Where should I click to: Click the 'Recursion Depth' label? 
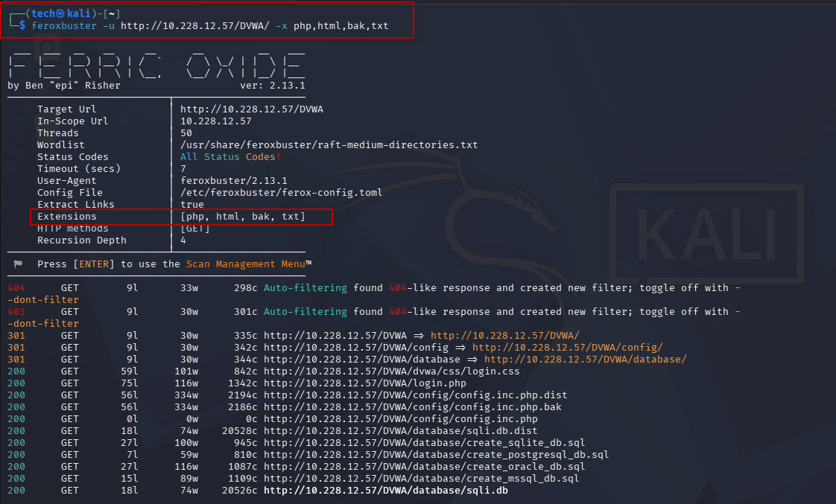tap(81, 240)
